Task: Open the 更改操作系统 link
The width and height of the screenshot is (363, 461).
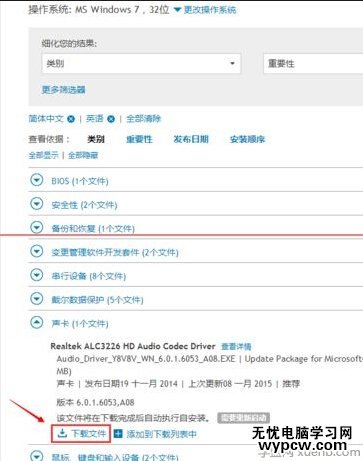Action: [210, 10]
